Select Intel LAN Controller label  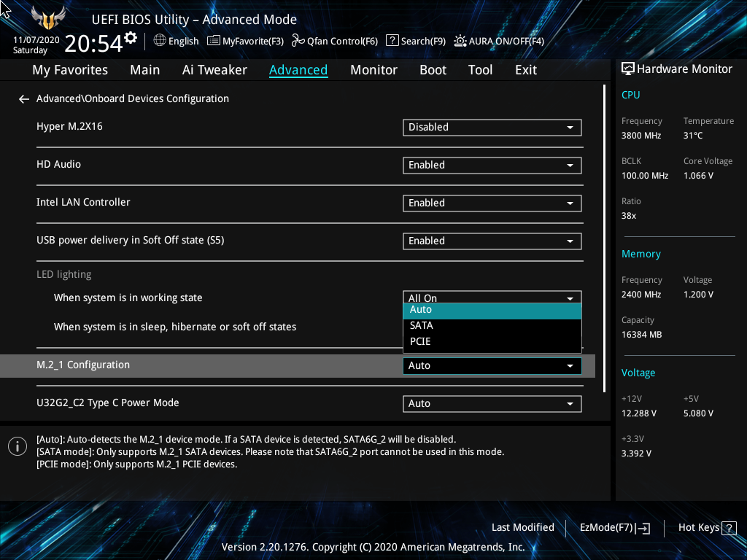point(83,203)
